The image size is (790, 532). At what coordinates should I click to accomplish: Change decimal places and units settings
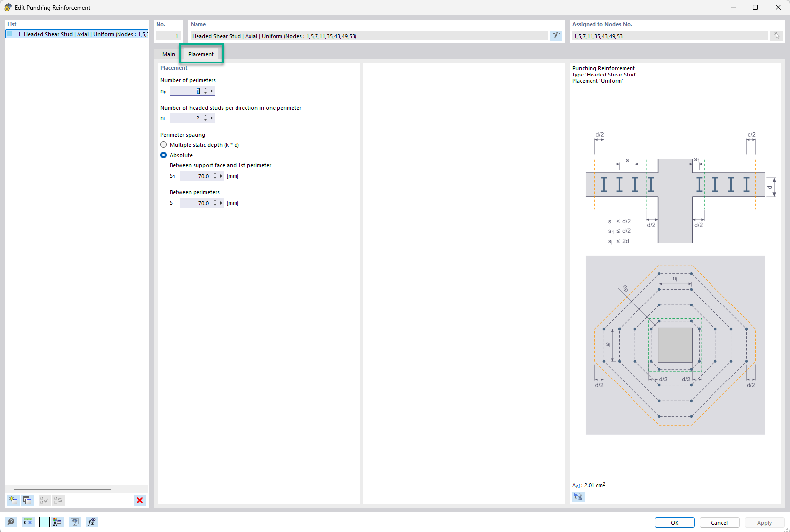coord(28,522)
